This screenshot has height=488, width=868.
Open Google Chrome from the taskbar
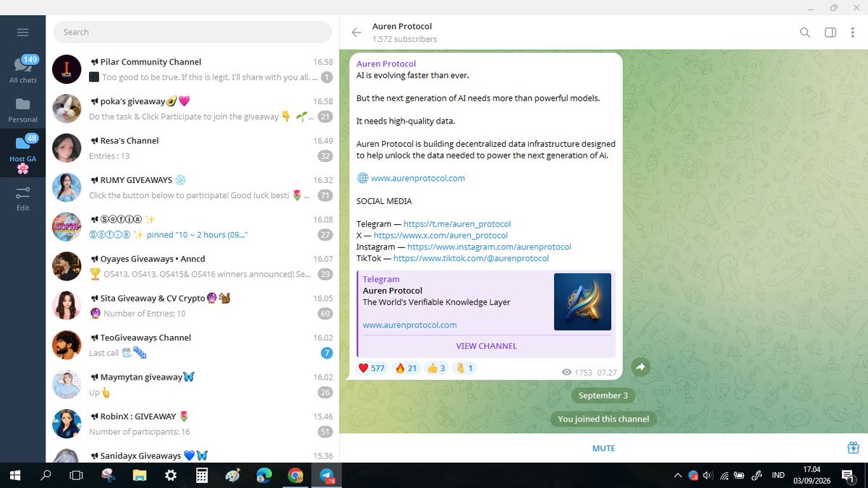point(295,476)
